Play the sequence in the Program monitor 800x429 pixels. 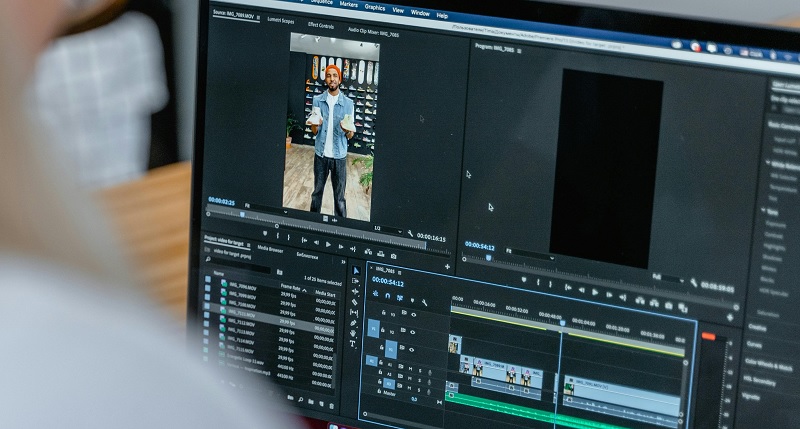595,292
